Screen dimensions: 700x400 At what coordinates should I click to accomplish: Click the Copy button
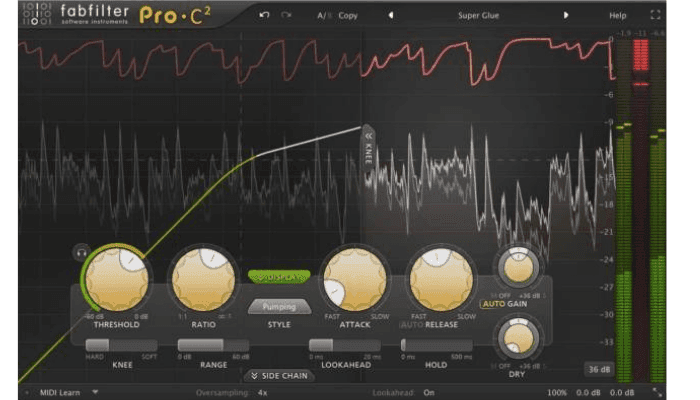(348, 16)
